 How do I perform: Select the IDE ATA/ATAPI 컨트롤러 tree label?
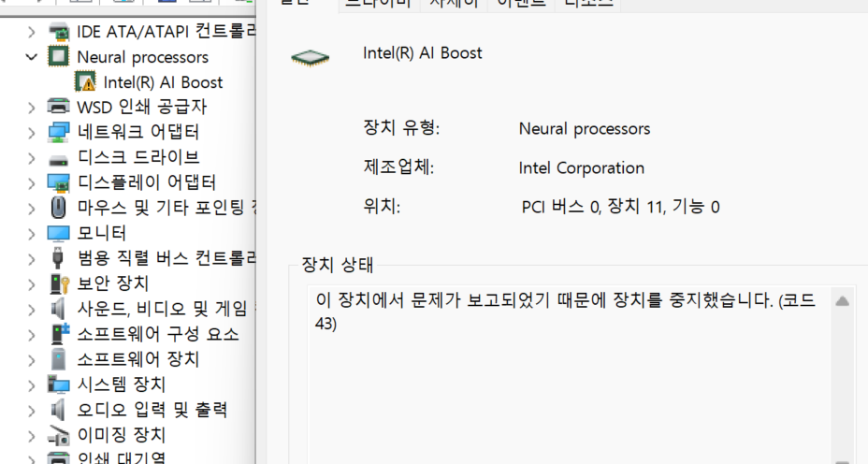click(x=166, y=32)
